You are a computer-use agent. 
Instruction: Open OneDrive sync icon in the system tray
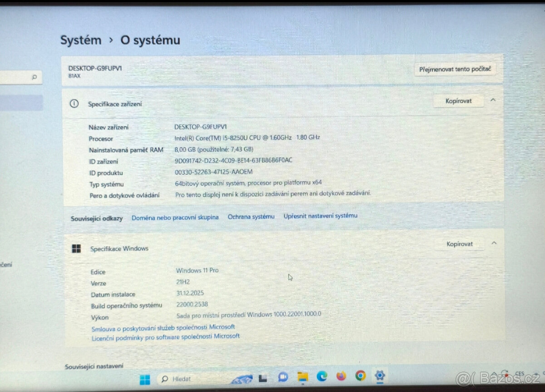505,374
